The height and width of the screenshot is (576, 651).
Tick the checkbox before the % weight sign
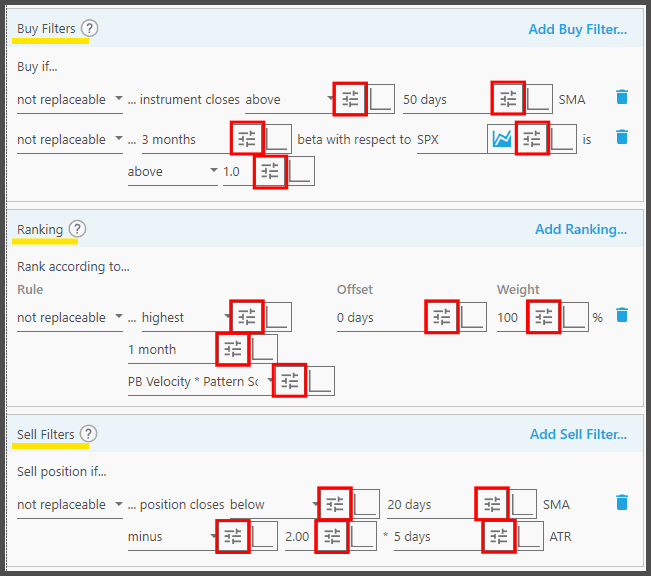[574, 317]
